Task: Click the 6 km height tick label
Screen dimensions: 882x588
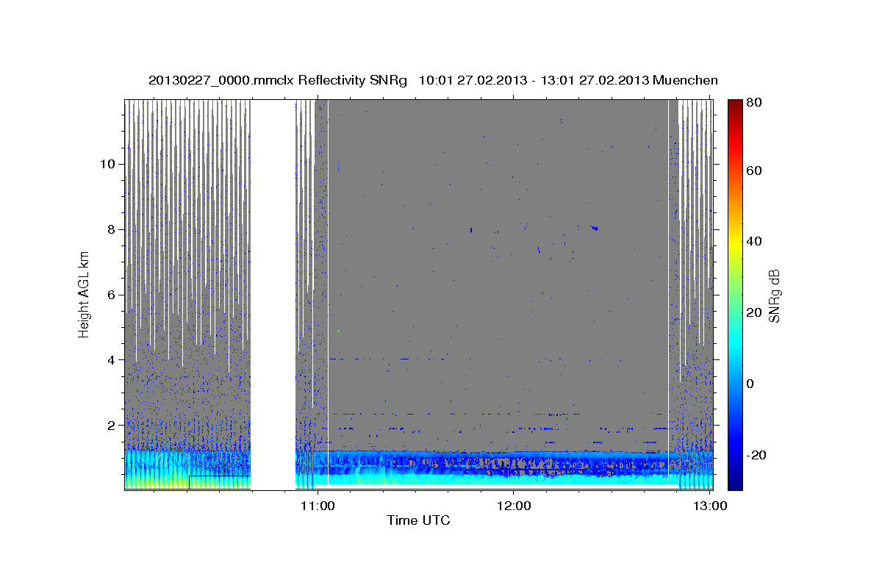Action: 111,295
